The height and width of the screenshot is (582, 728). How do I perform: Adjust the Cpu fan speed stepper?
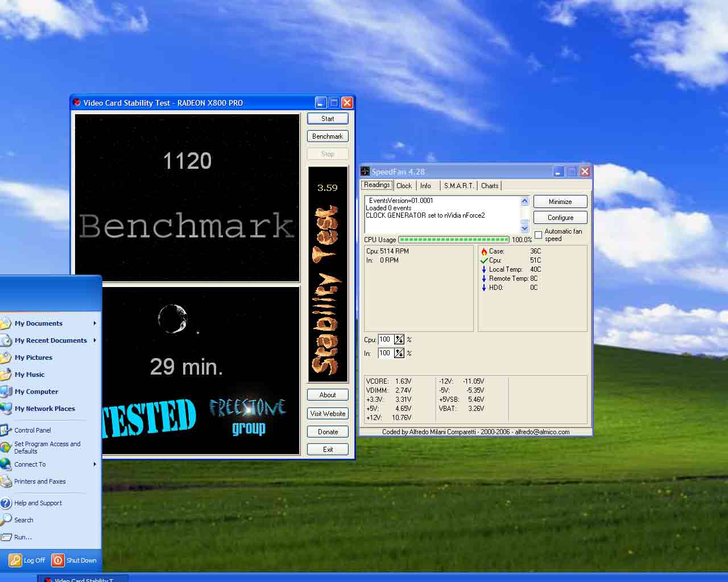point(399,339)
